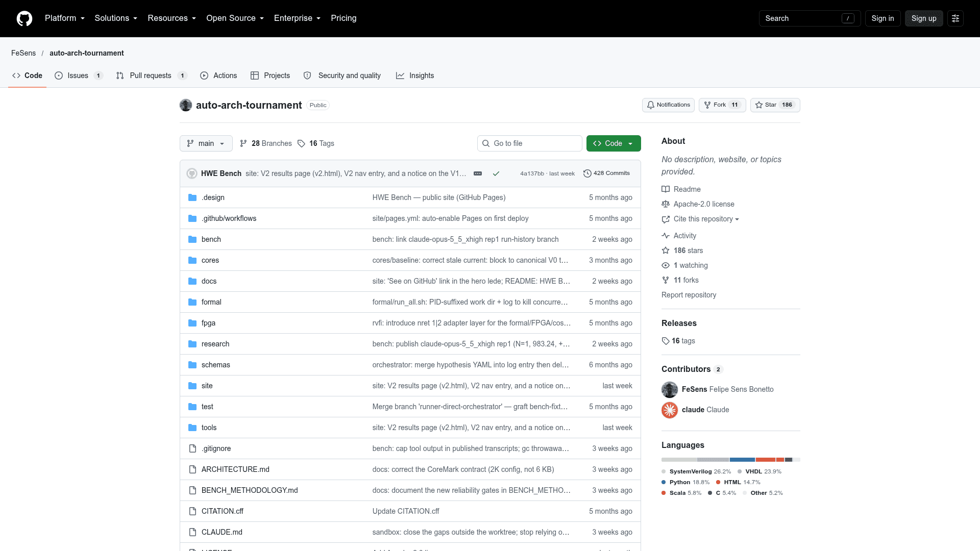Image resolution: width=980 pixels, height=551 pixels.
Task: Open the Insights tab
Action: point(415,76)
